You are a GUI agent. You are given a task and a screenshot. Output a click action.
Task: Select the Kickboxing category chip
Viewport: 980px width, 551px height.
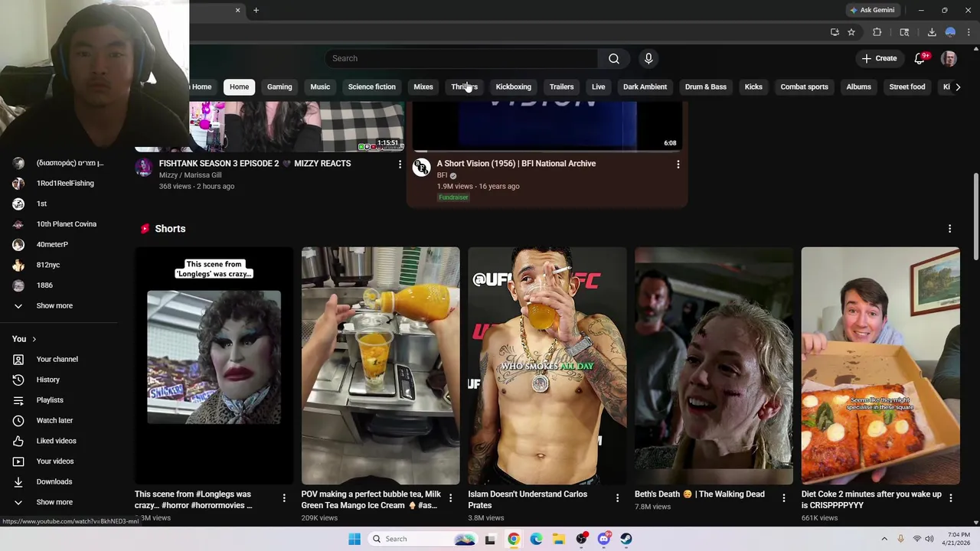(513, 86)
